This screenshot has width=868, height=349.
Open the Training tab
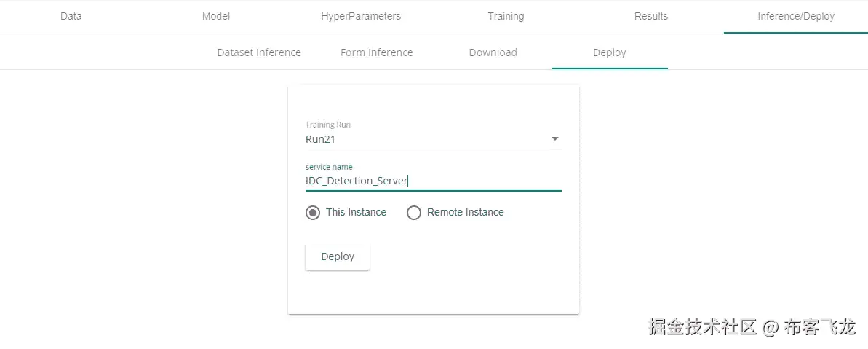pyautogui.click(x=506, y=16)
